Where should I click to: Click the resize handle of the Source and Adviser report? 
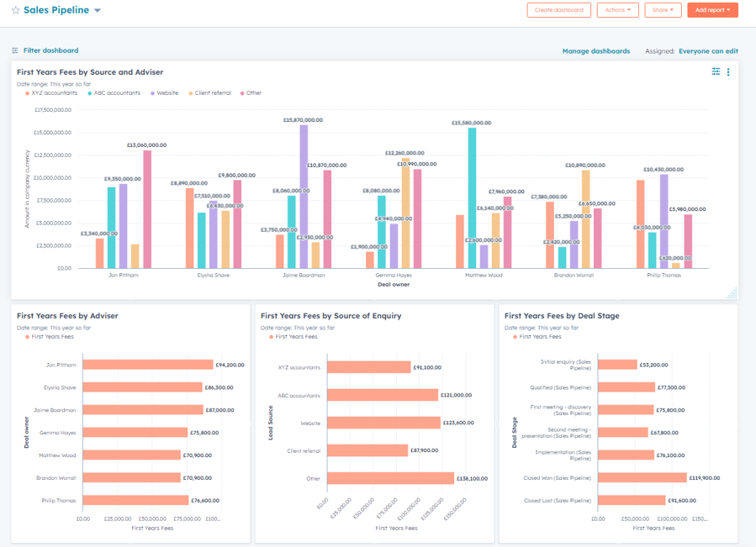tap(732, 293)
